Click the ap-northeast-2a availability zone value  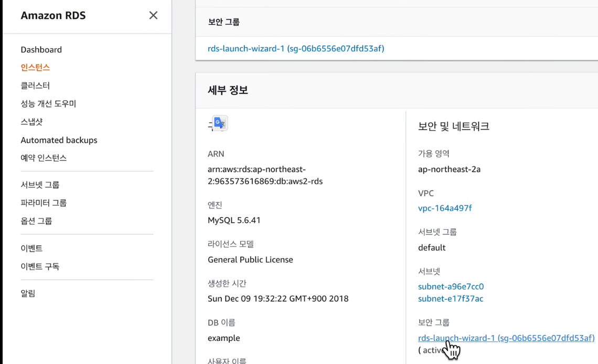[449, 169]
